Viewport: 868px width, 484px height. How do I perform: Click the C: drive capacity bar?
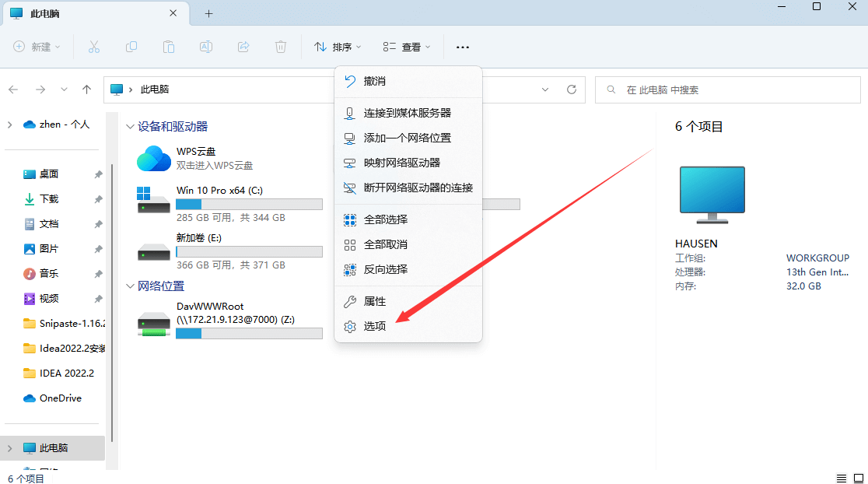pos(249,204)
